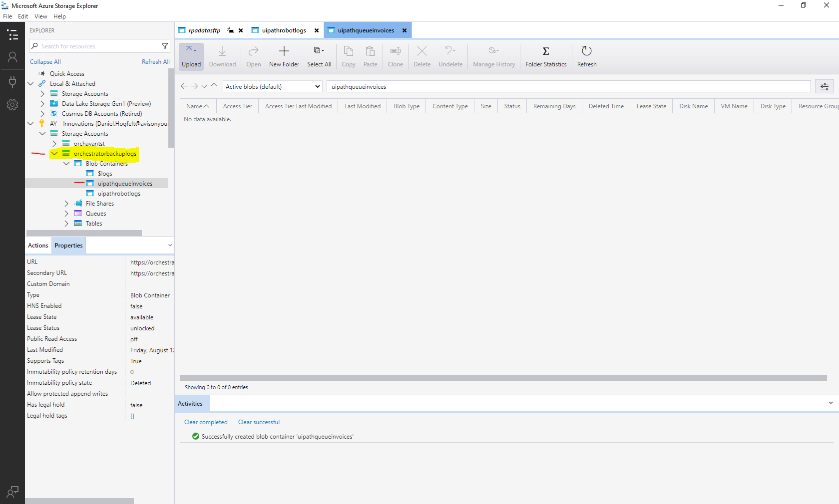Click the Undelete toolbar icon
This screenshot has width=839, height=504.
[x=450, y=56]
